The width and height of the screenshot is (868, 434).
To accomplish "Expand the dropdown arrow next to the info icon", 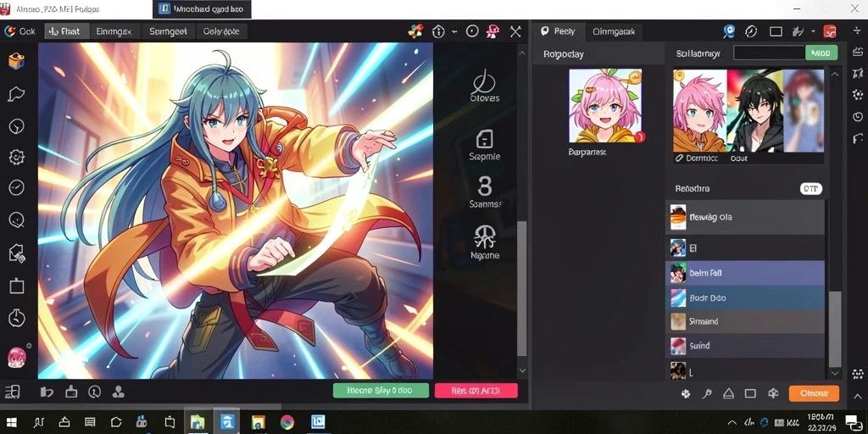I will click(x=454, y=31).
